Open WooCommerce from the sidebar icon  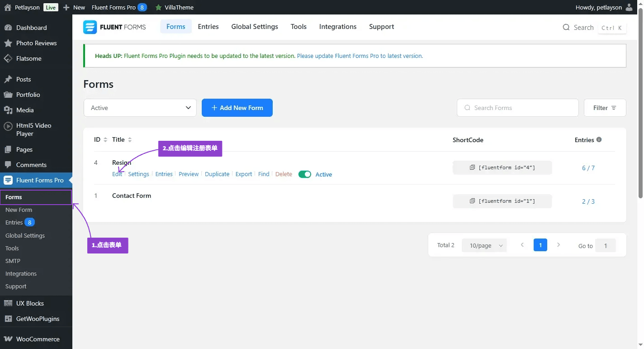[8, 339]
